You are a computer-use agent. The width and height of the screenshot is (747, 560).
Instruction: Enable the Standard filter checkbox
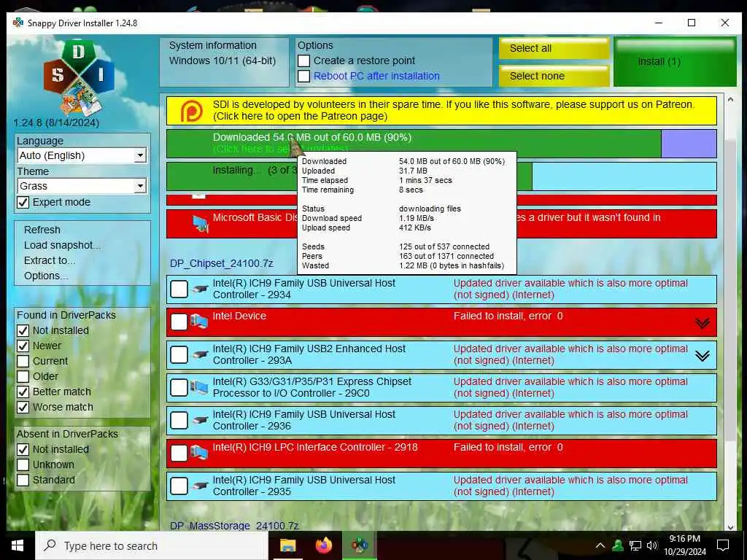(23, 480)
